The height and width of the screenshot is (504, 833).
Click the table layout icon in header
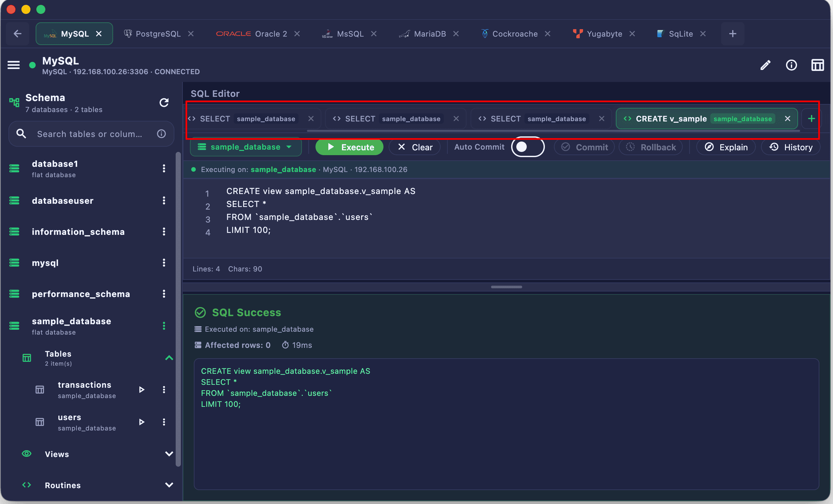pyautogui.click(x=817, y=65)
